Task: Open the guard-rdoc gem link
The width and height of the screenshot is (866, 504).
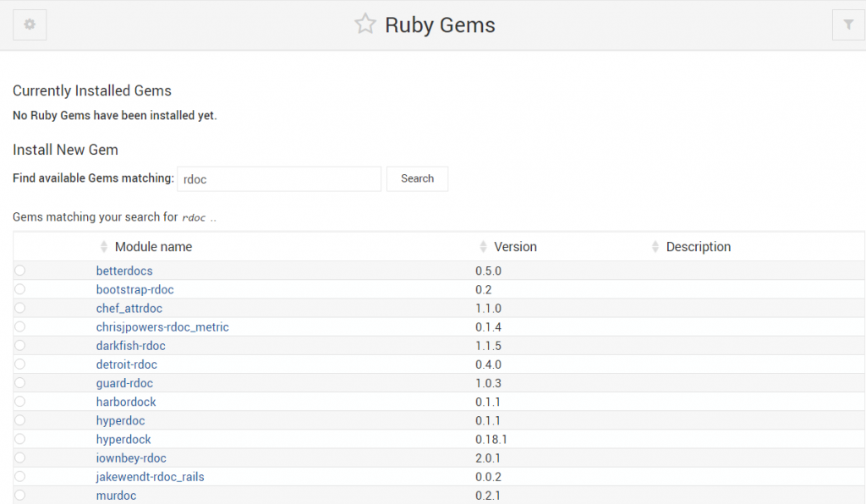Action: (x=126, y=382)
